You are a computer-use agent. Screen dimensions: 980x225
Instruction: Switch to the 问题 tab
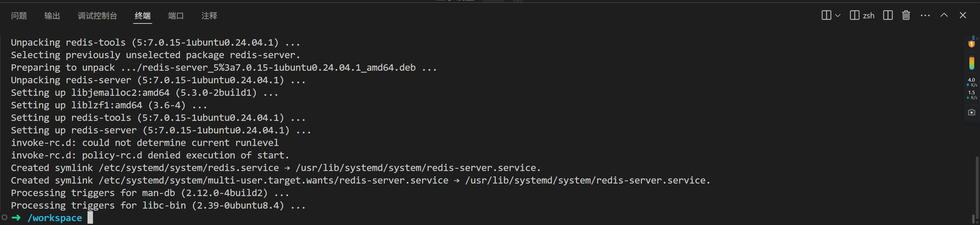pos(19,15)
